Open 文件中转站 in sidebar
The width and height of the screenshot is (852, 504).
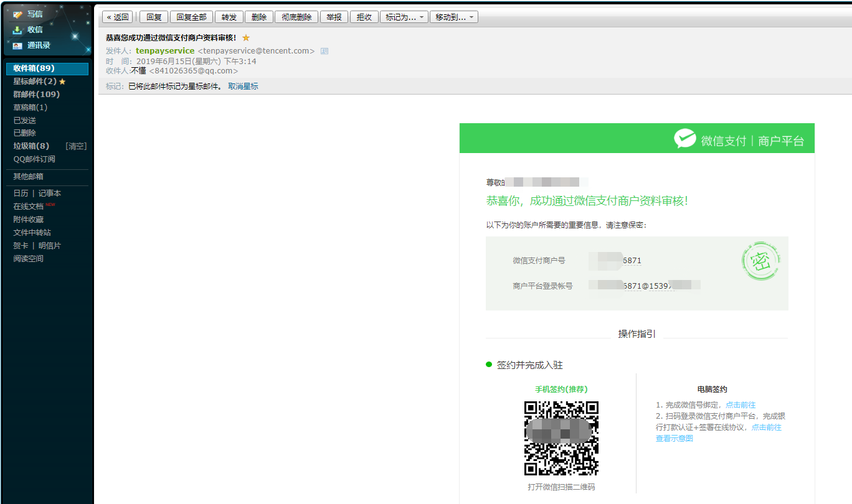[x=32, y=233]
